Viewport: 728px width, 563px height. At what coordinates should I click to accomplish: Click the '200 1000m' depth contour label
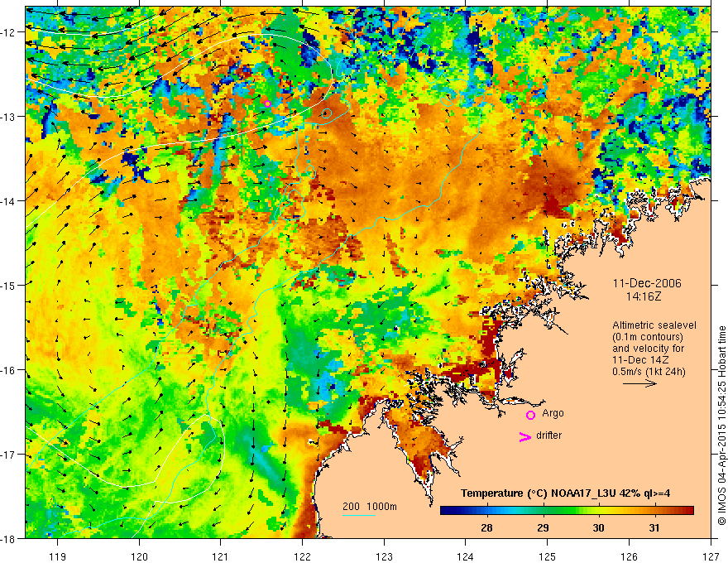point(370,507)
